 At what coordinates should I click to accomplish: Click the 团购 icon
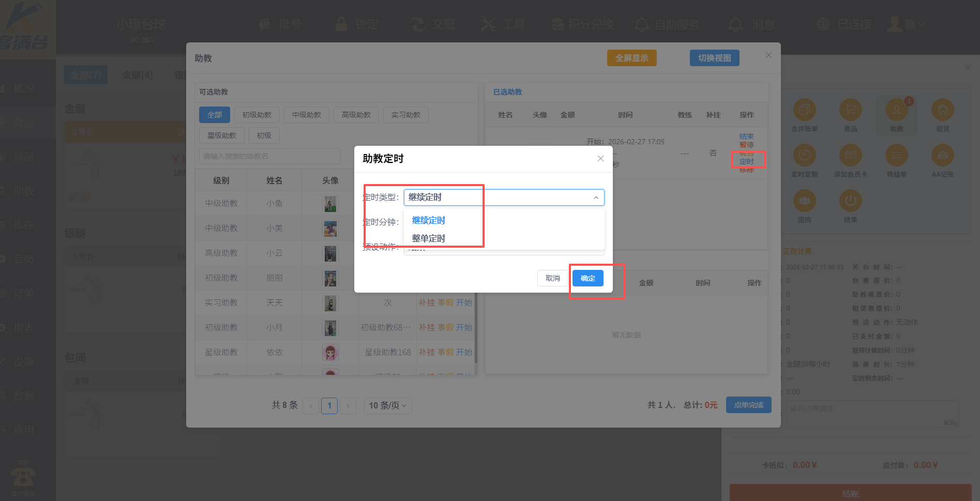pyautogui.click(x=804, y=201)
